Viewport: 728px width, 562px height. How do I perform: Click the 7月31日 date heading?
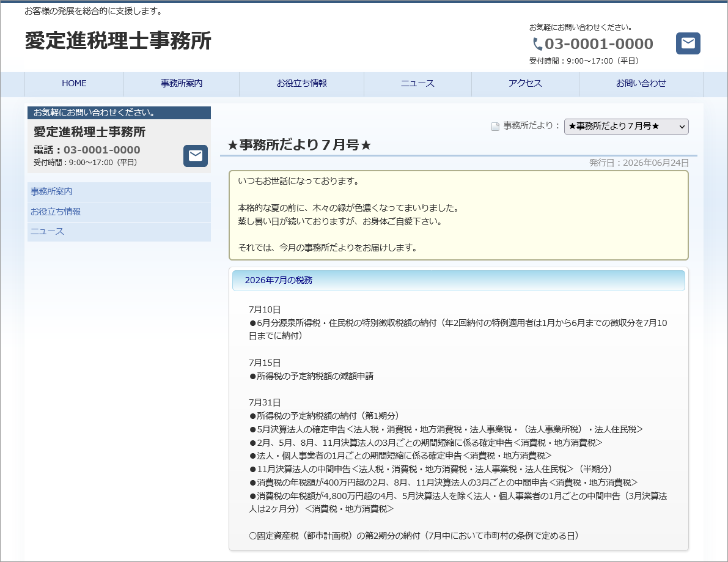[x=265, y=402]
